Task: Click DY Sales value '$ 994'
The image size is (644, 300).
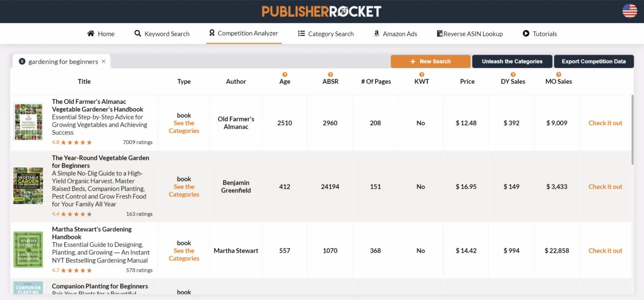Action: click(x=511, y=251)
